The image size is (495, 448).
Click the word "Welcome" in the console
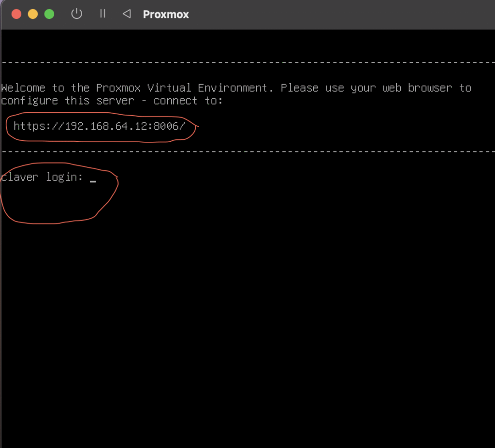click(23, 88)
